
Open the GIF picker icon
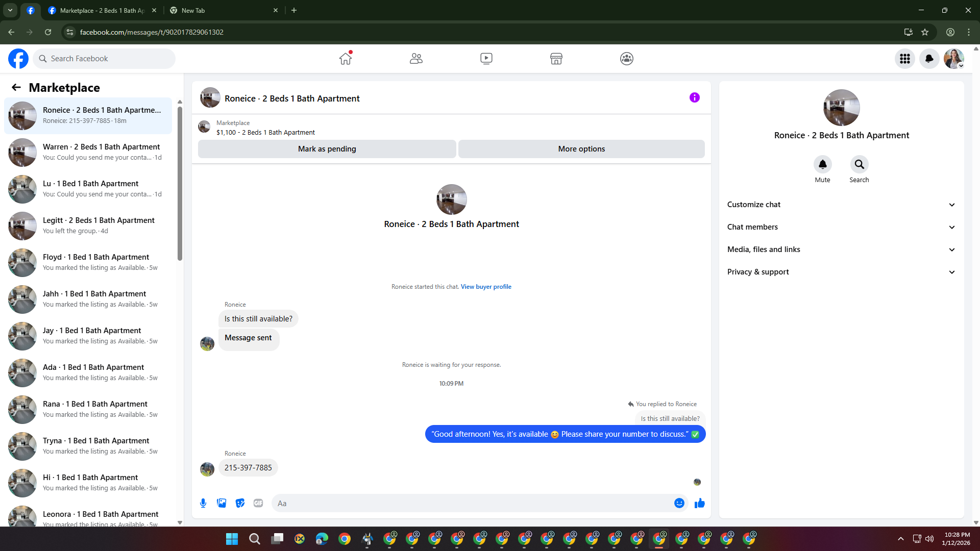(258, 503)
